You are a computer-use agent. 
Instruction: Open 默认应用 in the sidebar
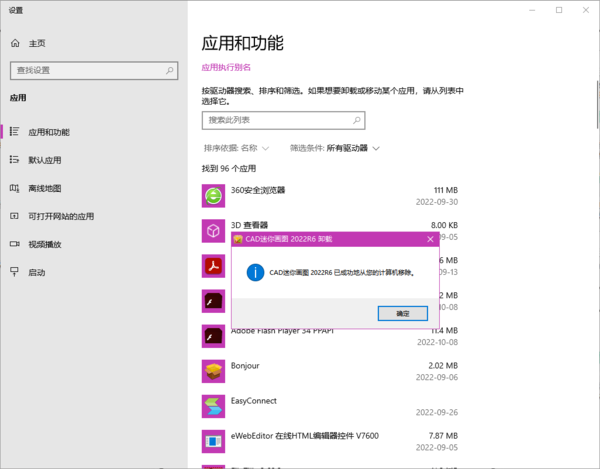tap(44, 160)
